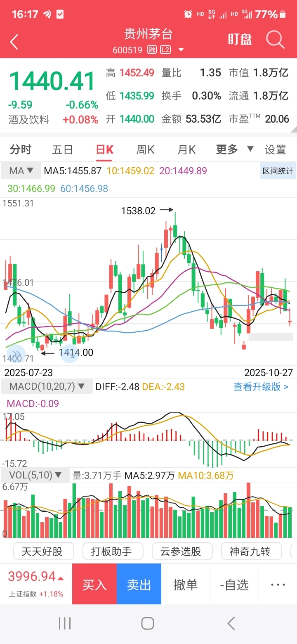Tap the 换手 0.30% value
This screenshot has height=644, width=297.
191,96
